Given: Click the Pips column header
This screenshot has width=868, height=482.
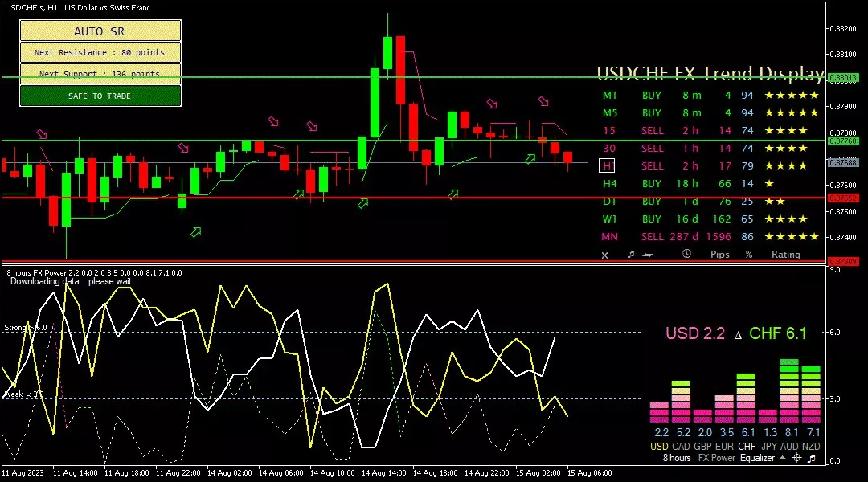Looking at the screenshot, I should click(x=719, y=255).
